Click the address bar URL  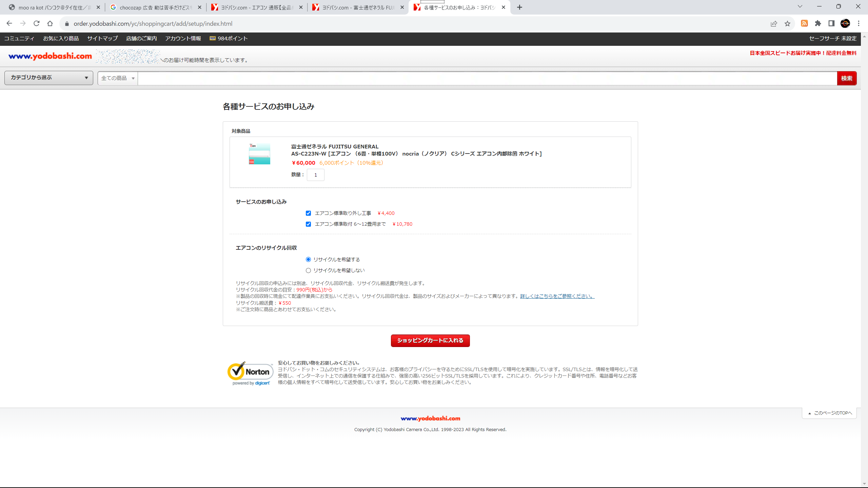coord(153,24)
